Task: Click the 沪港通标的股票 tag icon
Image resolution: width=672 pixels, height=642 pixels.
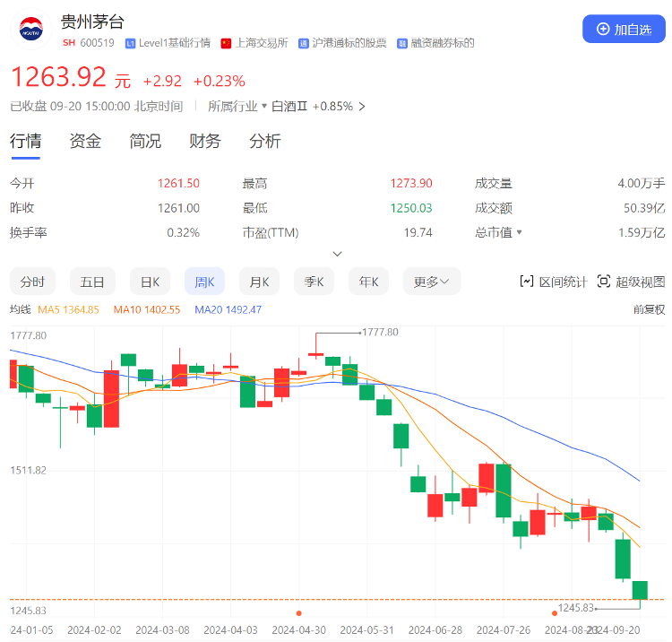Action: pyautogui.click(x=304, y=43)
